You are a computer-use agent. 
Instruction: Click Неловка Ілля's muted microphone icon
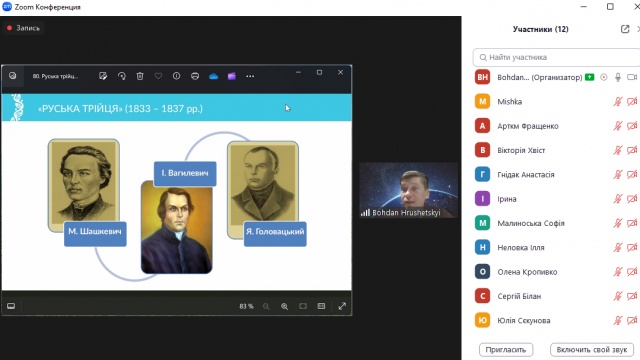click(618, 247)
